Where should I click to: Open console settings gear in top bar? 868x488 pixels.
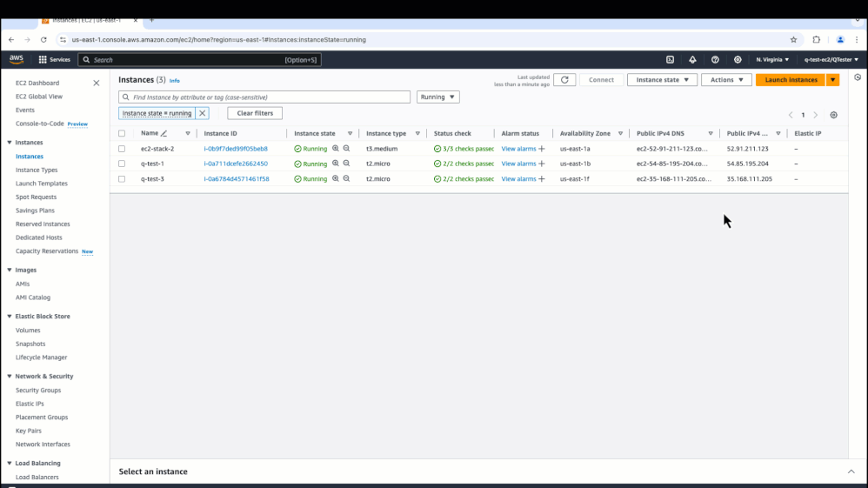pyautogui.click(x=738, y=59)
